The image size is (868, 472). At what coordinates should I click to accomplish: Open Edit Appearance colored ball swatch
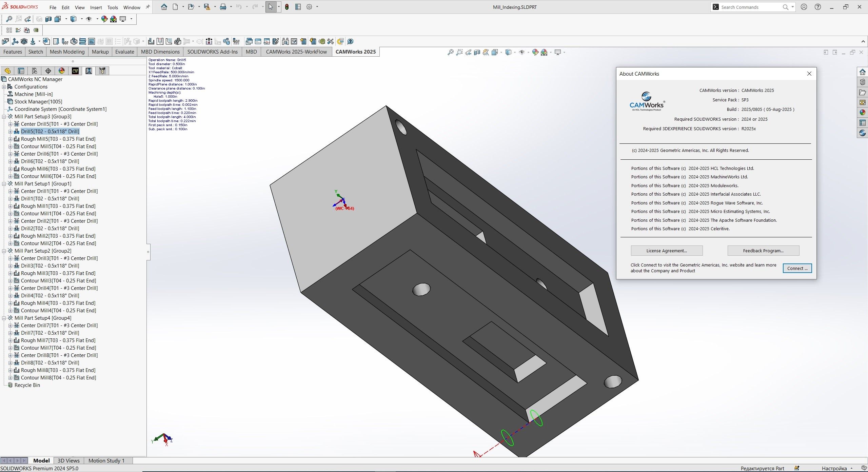coord(535,52)
